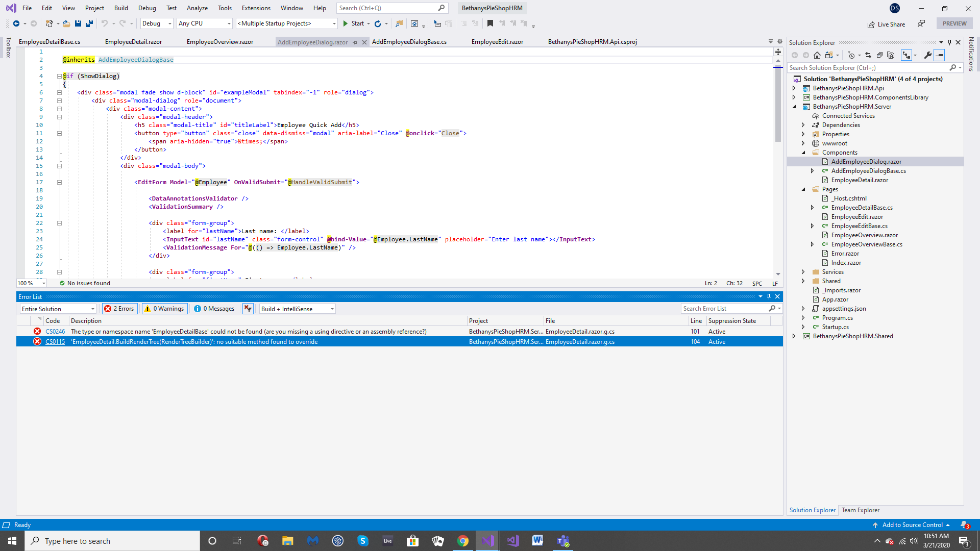Open the Find in Files tool icon
This screenshot has width=980, height=551.
tap(399, 23)
